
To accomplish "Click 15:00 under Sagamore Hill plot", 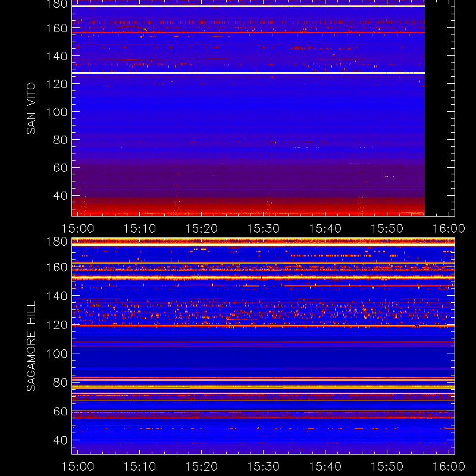I will coord(78,466).
